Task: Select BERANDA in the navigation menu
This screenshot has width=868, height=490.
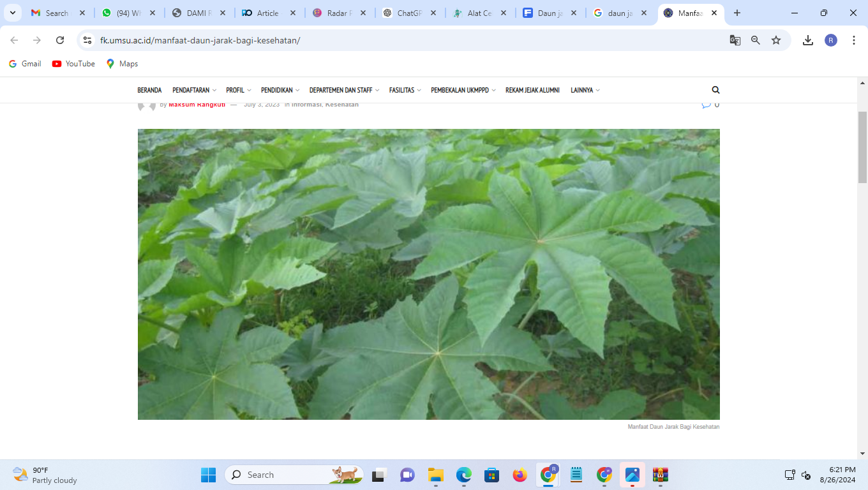Action: click(x=149, y=90)
